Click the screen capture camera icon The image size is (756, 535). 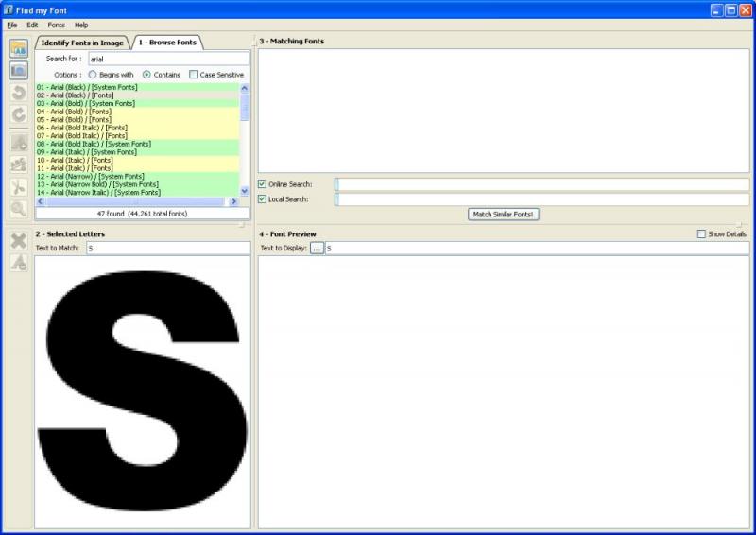pyautogui.click(x=19, y=71)
